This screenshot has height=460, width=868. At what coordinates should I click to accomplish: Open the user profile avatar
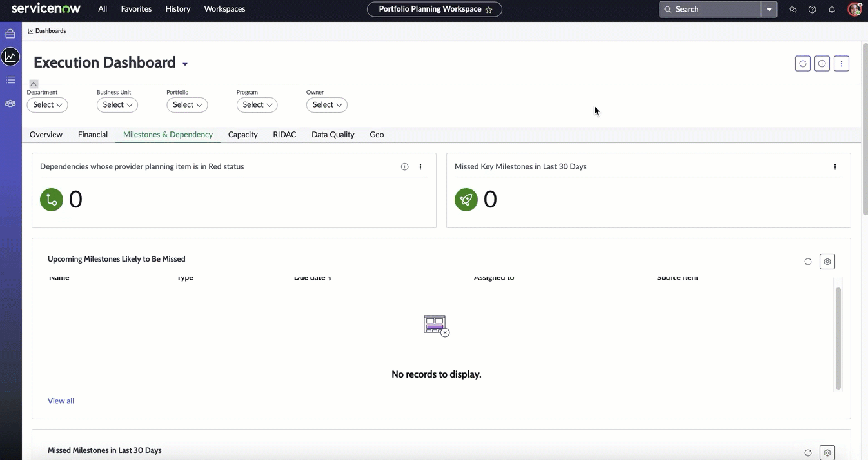(x=854, y=9)
